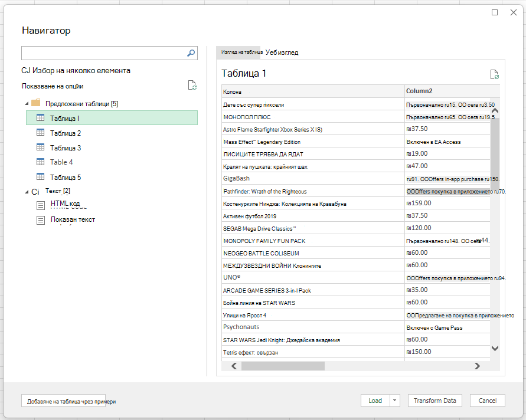Maximize the Navigator dialog window
Image resolution: width=526 pixels, height=420 pixels.
(x=495, y=12)
